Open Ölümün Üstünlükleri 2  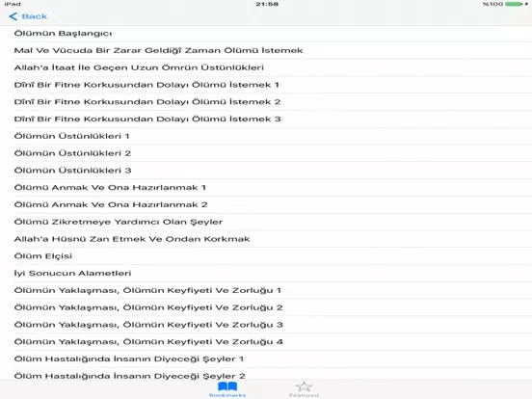click(266, 153)
